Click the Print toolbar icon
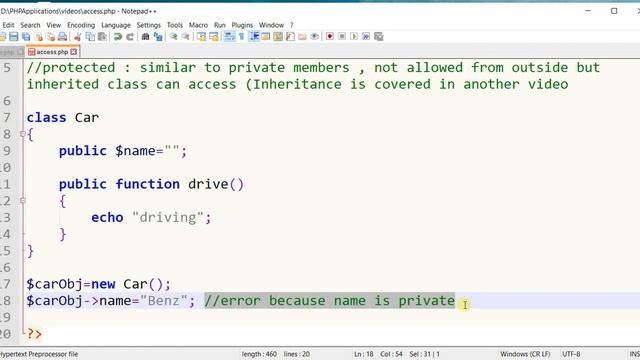Image resolution: width=640 pixels, height=360 pixels. [62, 37]
